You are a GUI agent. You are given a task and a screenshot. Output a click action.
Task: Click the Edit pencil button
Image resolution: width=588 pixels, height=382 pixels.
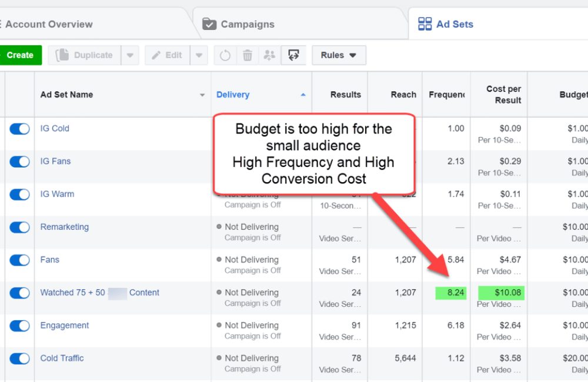[167, 55]
